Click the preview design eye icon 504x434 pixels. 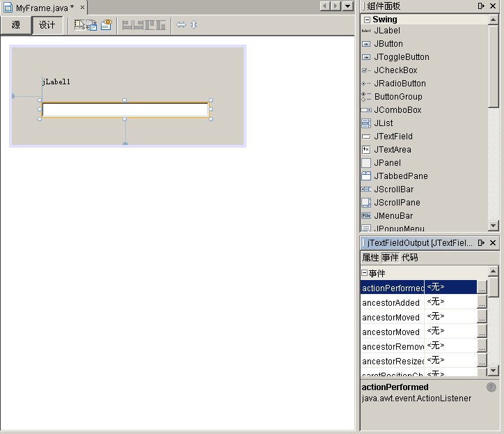[107, 25]
